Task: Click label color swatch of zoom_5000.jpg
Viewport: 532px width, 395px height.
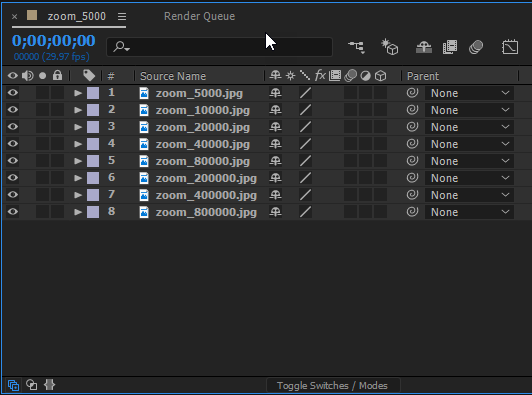Action: [93, 93]
